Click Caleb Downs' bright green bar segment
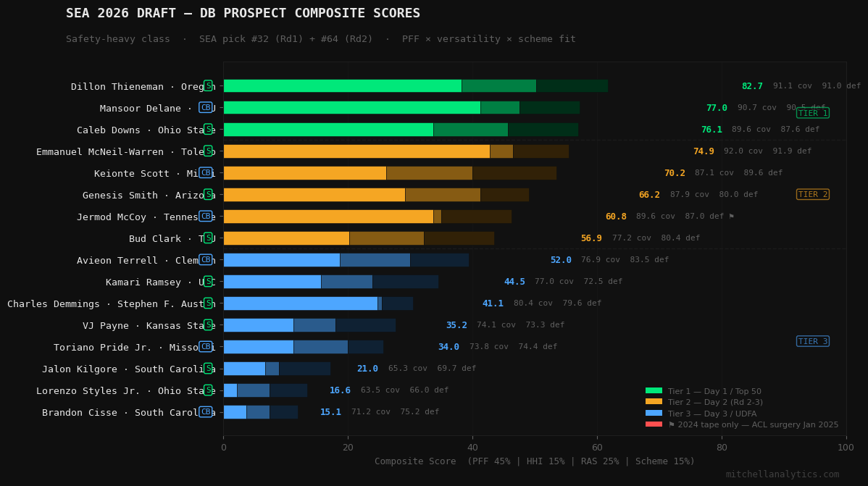Image resolution: width=868 pixels, height=486 pixels. pos(328,130)
